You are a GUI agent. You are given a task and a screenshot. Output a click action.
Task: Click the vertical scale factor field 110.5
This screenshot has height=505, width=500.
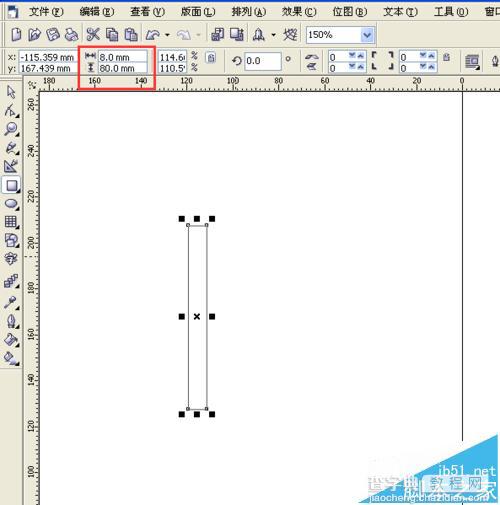point(172,68)
